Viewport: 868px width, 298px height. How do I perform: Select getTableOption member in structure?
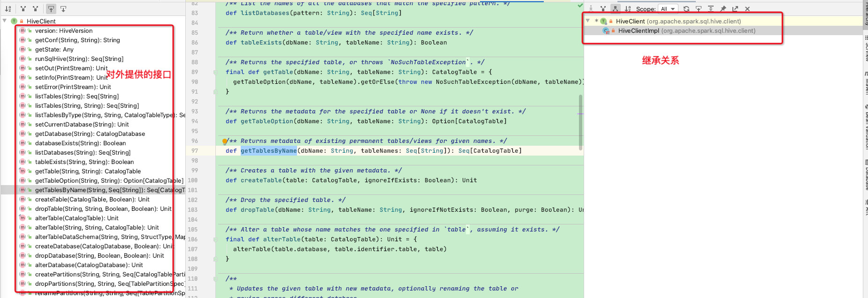pos(109,180)
